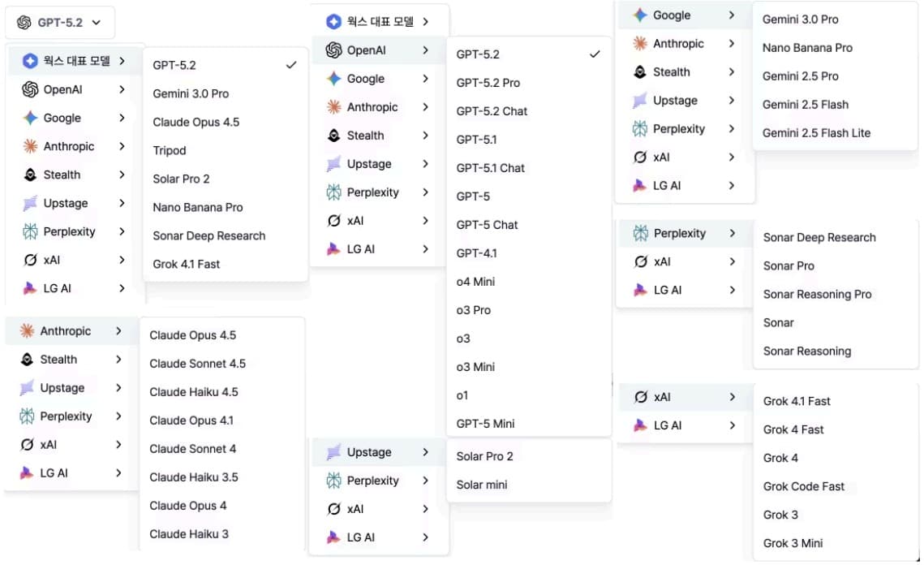
Task: Select Solar mini from the Upstage list
Action: click(481, 485)
